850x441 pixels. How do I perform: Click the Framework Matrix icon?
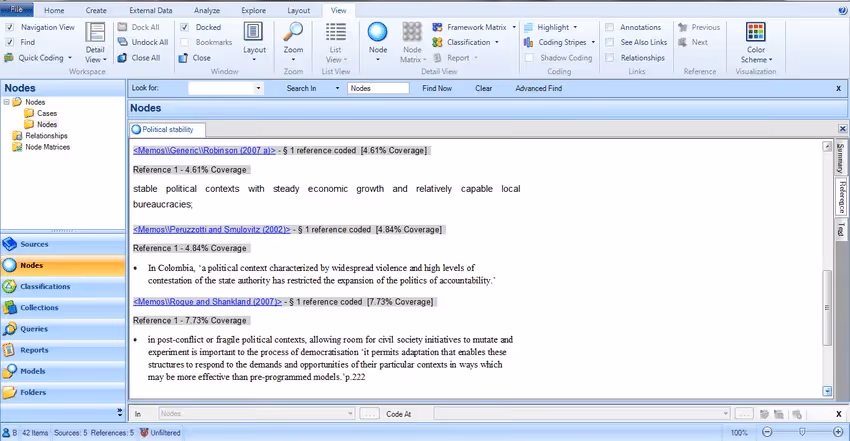[437, 27]
